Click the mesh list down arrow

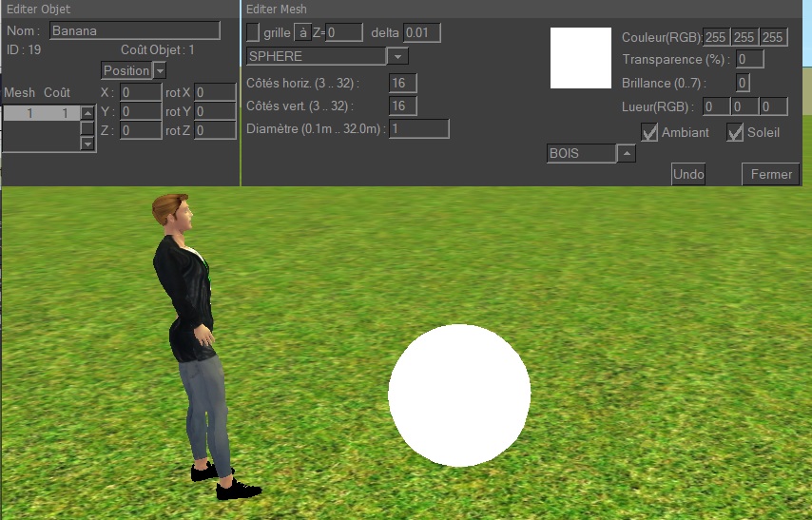point(87,144)
